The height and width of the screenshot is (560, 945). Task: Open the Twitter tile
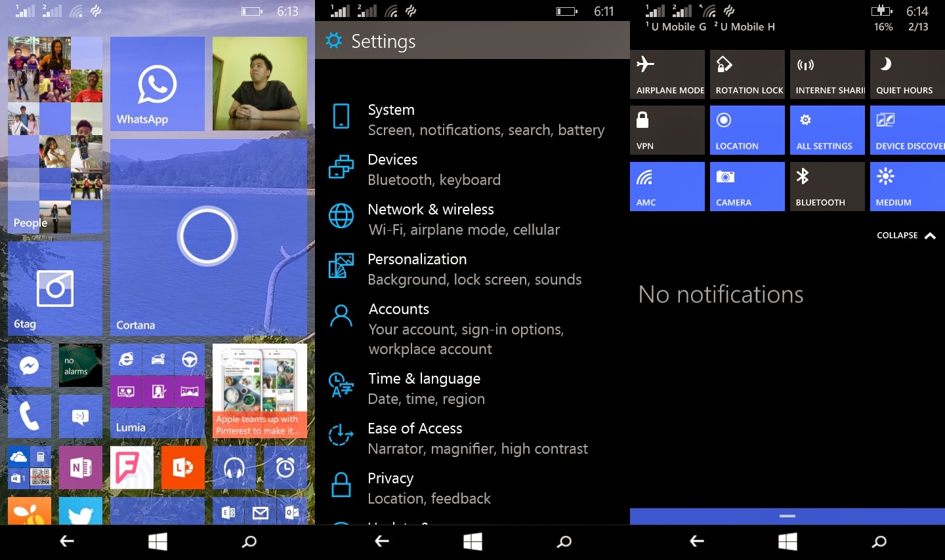click(x=81, y=511)
